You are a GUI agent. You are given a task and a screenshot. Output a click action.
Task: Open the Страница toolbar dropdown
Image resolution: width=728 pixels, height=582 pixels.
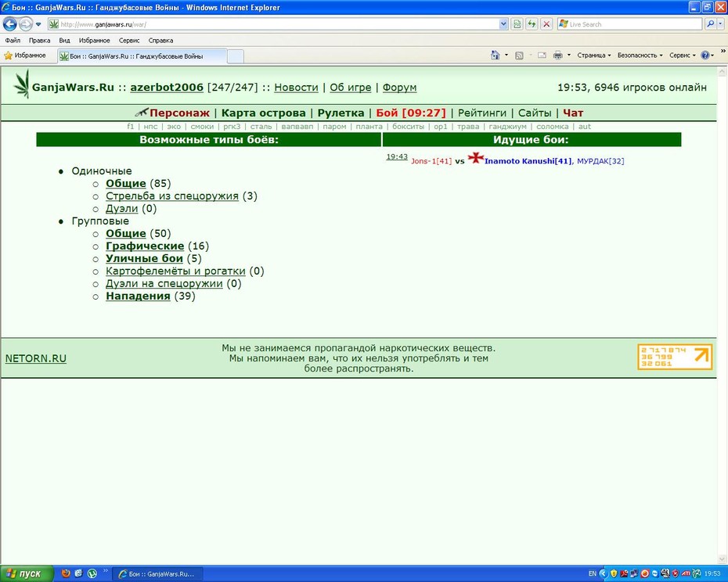(x=594, y=56)
